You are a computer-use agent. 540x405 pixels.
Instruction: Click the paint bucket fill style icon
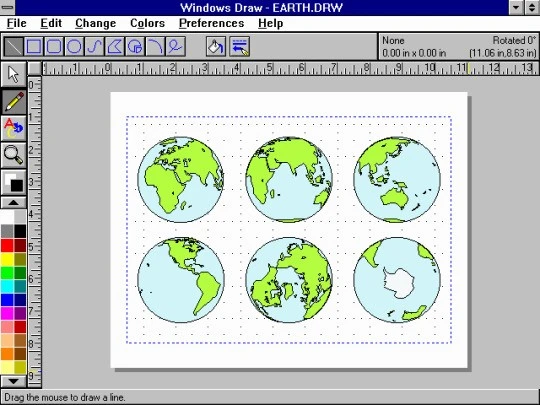[x=216, y=46]
